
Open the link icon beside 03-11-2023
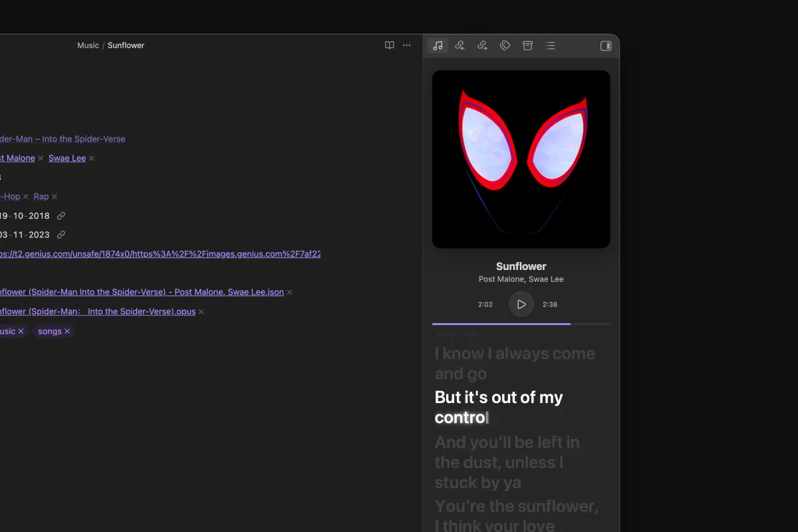coord(61,235)
